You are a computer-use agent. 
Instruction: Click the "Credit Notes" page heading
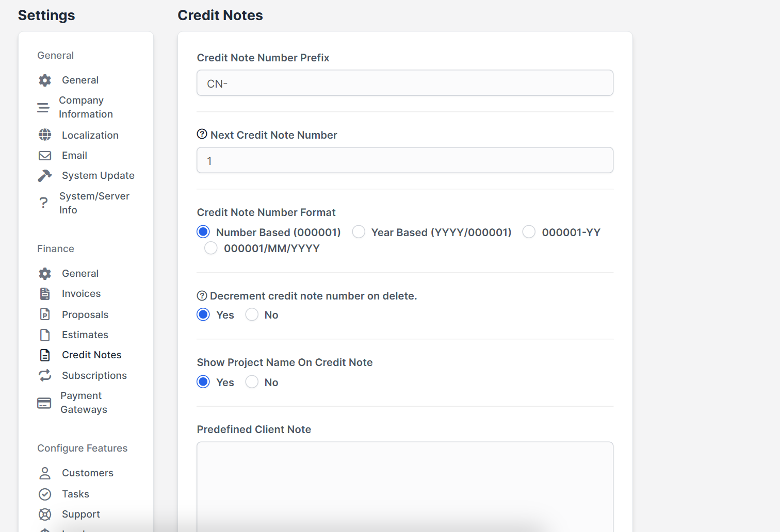(220, 15)
